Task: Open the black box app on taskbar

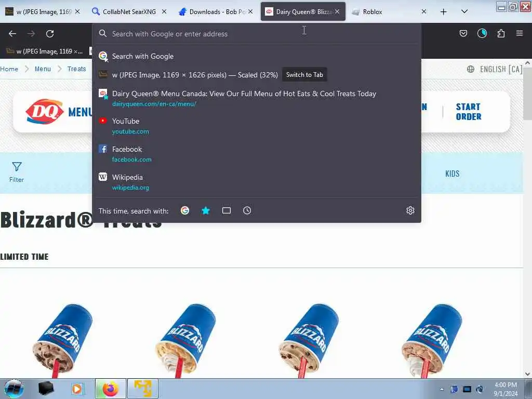Action: click(x=46, y=389)
